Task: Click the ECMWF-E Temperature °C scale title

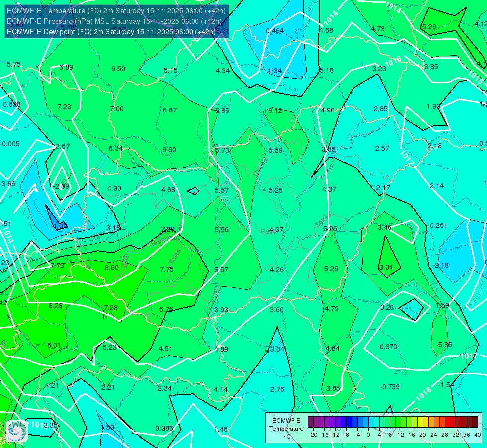Action: click(286, 429)
